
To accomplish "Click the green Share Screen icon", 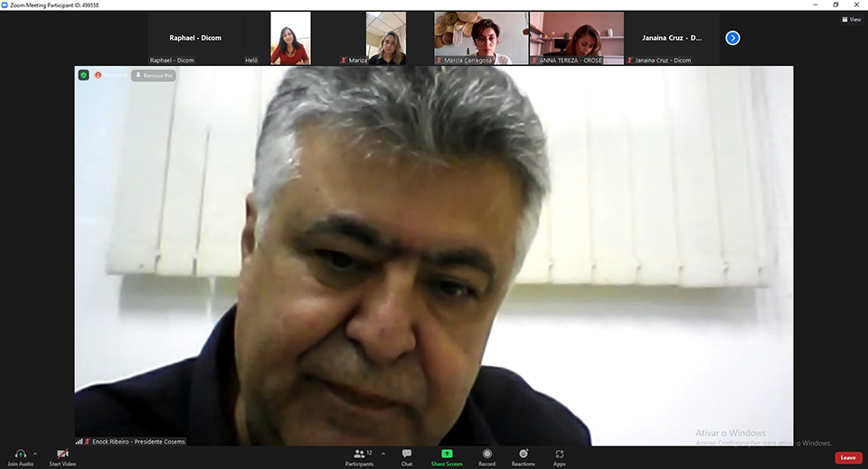I will [447, 454].
